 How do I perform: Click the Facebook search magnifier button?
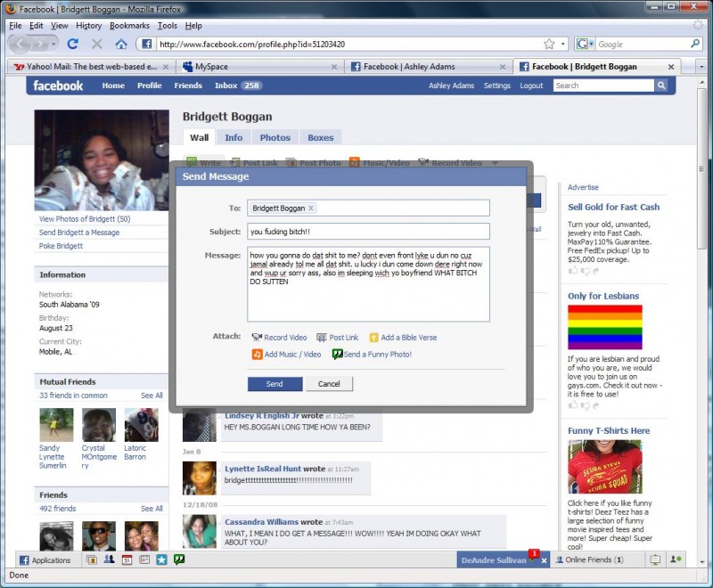click(661, 86)
